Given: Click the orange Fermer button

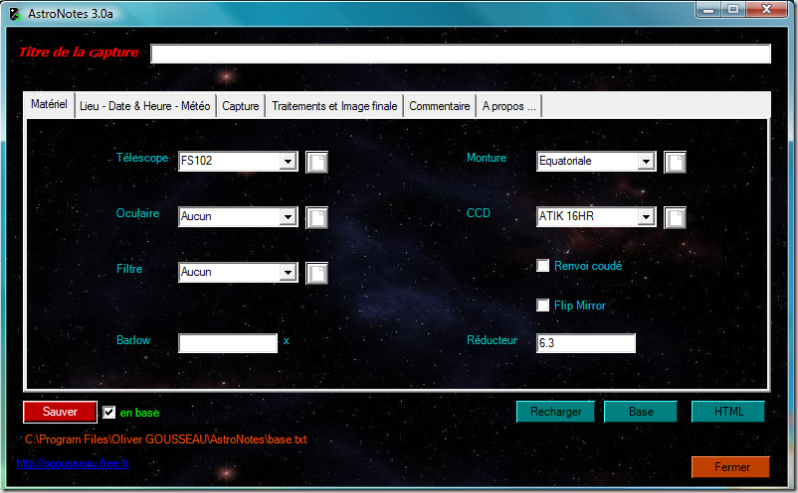Looking at the screenshot, I should point(729,467).
